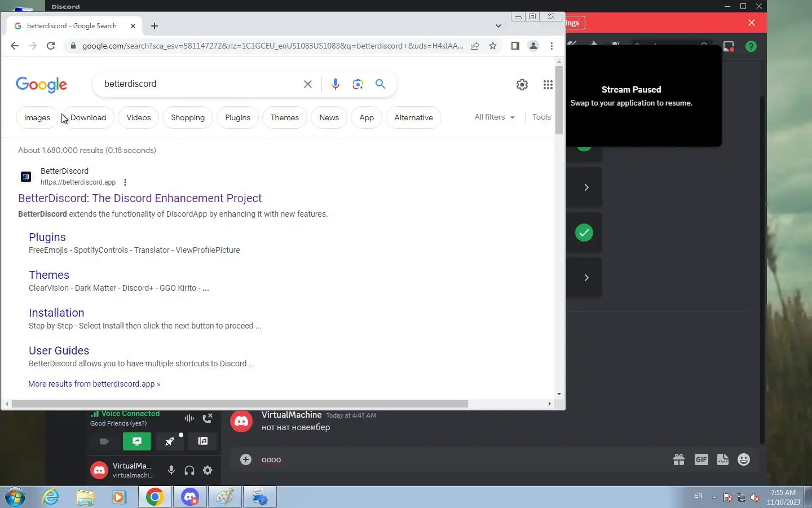Filter results by Images
The image size is (812, 508).
pyautogui.click(x=37, y=117)
